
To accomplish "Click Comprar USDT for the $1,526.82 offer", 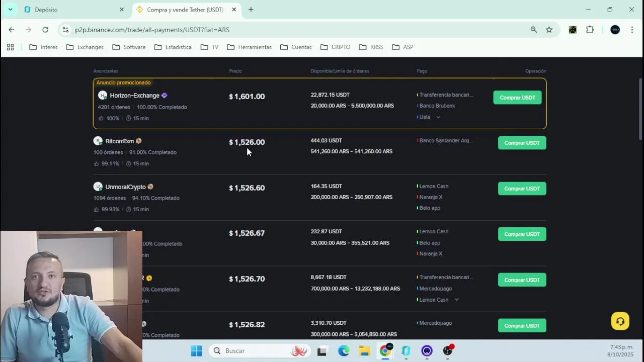I will coord(522,326).
